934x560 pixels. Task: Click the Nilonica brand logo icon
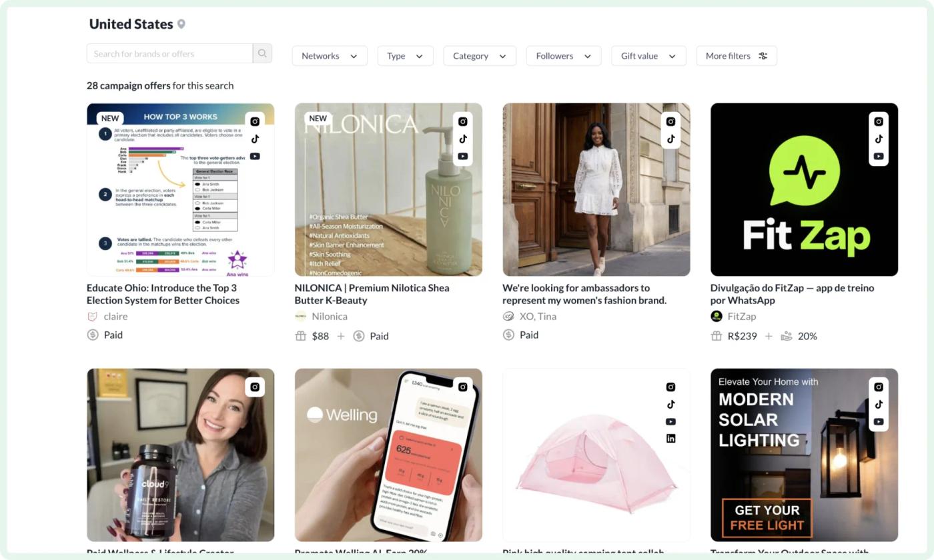click(x=300, y=316)
